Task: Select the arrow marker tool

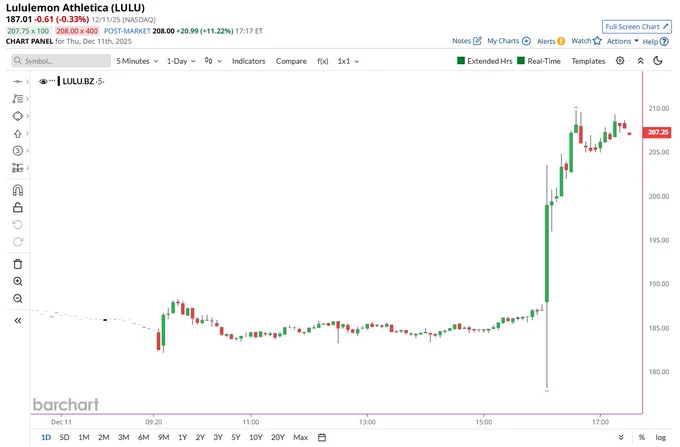Action: [x=17, y=134]
